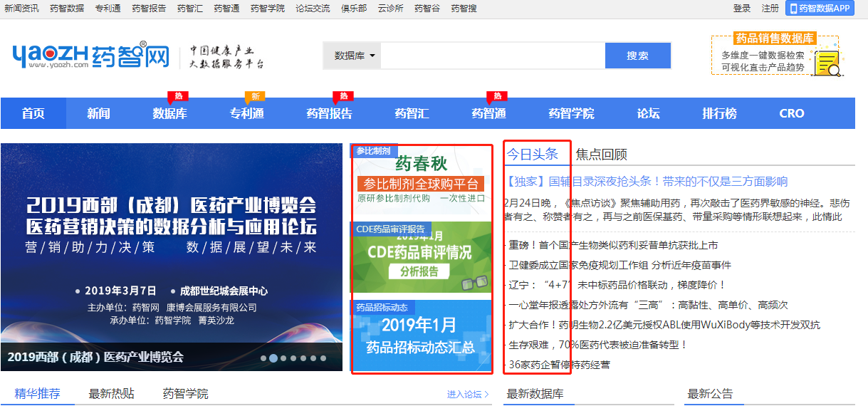Open news 药明生物2.2亿美元授权ABL
Screen dimensions: 868x406
coord(664,325)
